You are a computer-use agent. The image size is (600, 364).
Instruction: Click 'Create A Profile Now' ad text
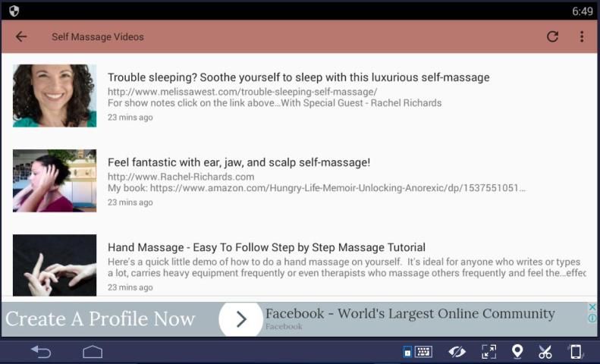click(x=100, y=319)
